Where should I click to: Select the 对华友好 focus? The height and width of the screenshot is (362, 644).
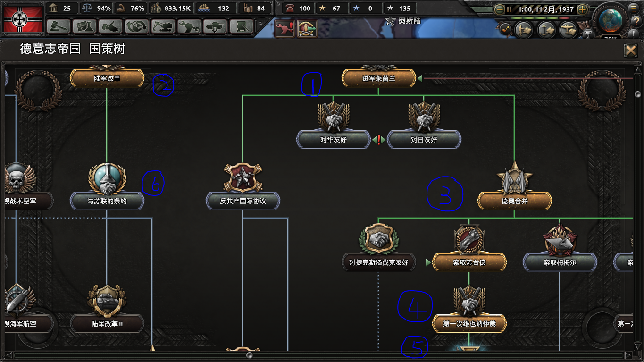[334, 140]
